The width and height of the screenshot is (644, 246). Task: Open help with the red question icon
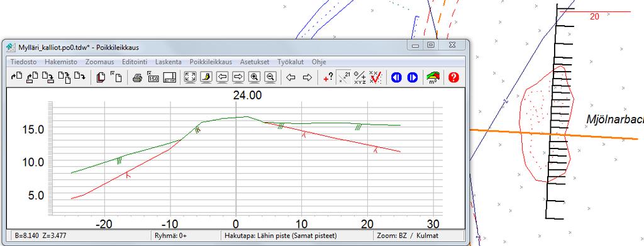click(453, 77)
